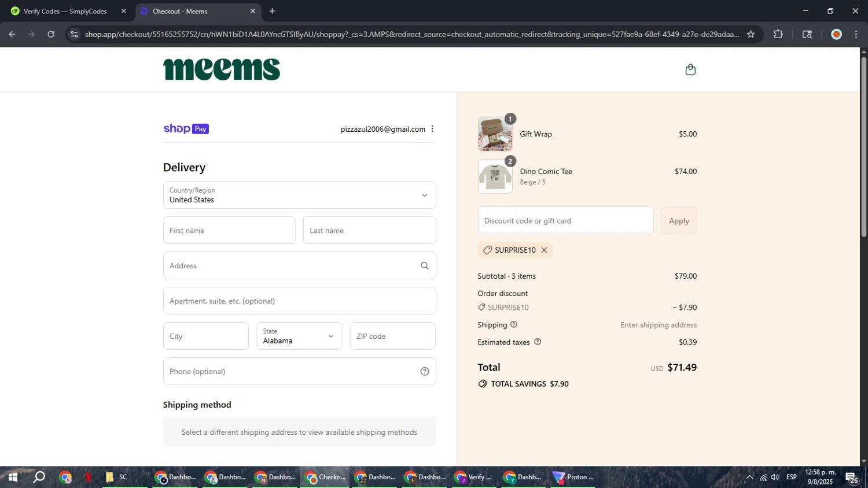
Task: Click the Phone (optional) field
Action: click(299, 371)
